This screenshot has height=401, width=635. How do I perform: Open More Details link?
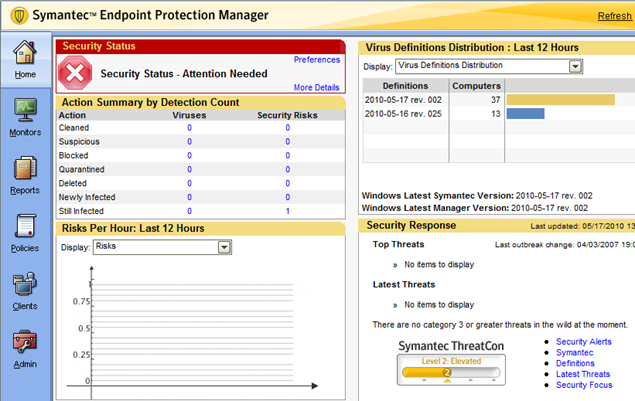click(x=317, y=87)
